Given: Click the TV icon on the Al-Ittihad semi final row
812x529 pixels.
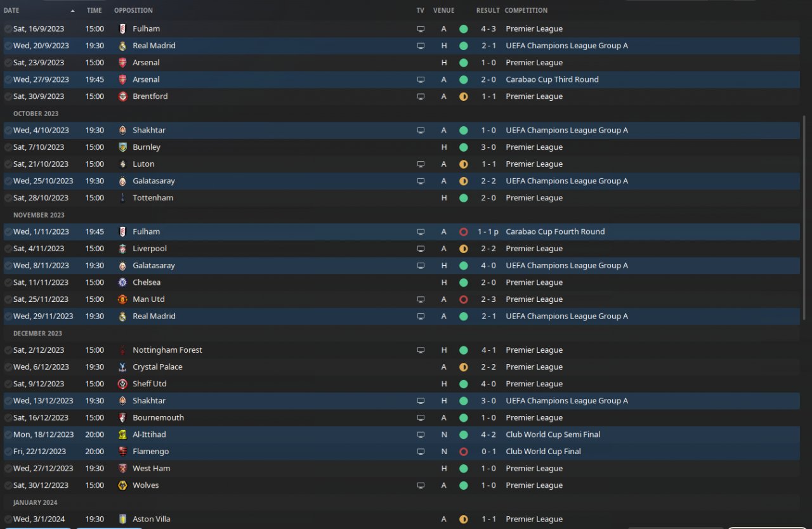Looking at the screenshot, I should (421, 434).
